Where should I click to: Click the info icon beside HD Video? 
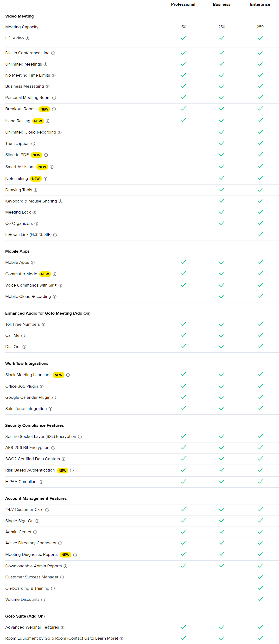27,38
